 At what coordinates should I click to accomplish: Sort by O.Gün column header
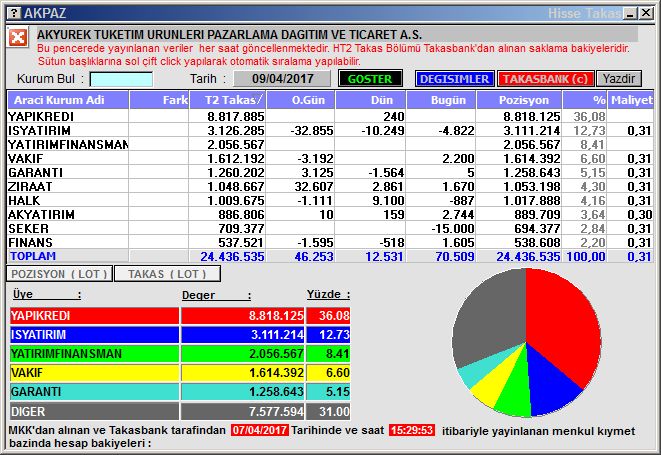(x=301, y=100)
